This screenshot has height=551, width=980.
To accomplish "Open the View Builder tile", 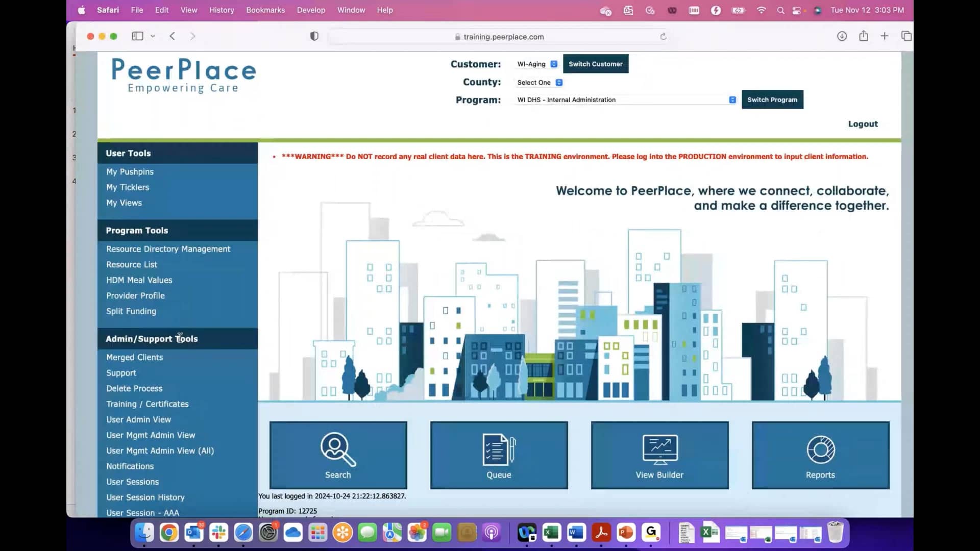I will pos(659,455).
